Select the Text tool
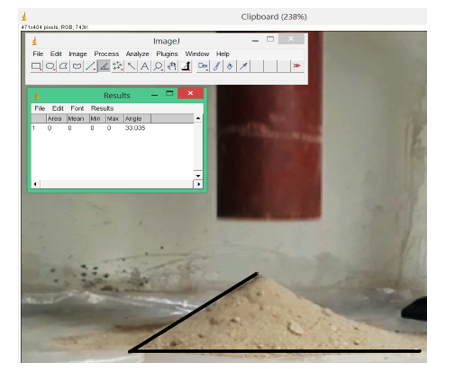Screen dimensions: 452x369 (x=144, y=66)
